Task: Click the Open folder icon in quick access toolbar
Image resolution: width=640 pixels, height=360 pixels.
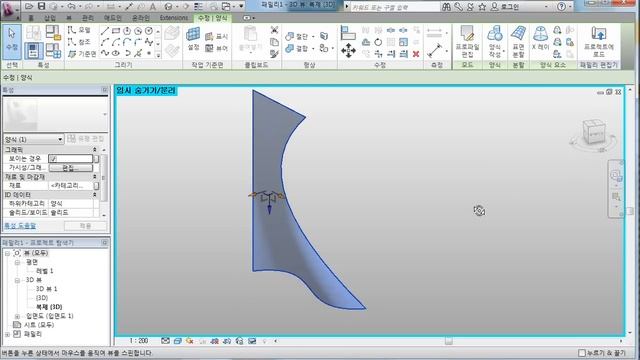Action: pos(29,6)
